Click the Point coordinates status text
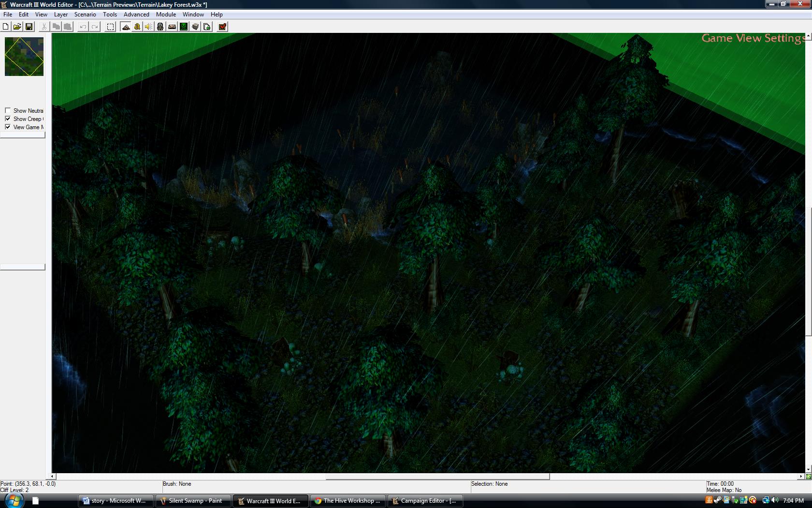The width and height of the screenshot is (812, 508). click(28, 484)
